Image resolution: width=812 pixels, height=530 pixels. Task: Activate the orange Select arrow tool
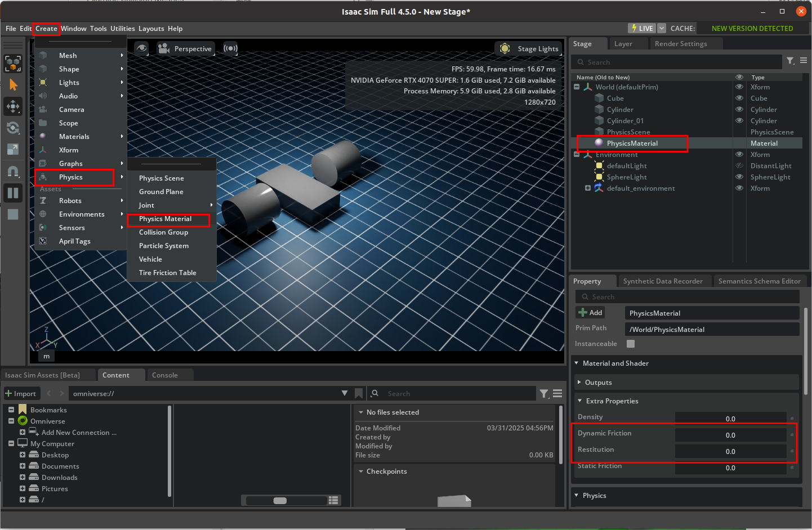click(13, 85)
